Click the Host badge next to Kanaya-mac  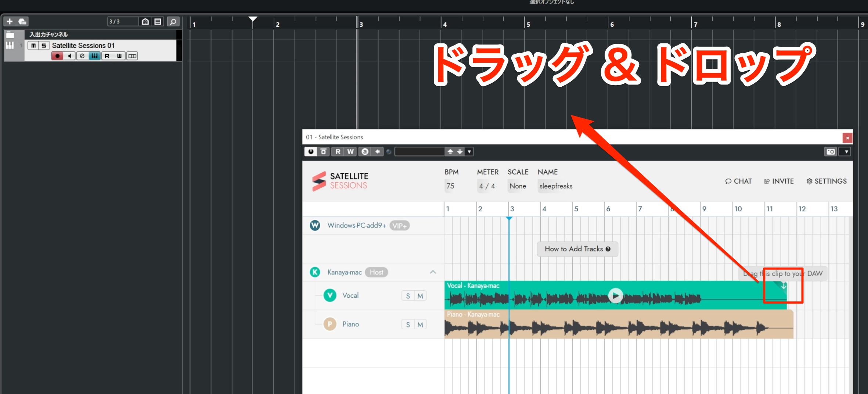click(x=377, y=272)
